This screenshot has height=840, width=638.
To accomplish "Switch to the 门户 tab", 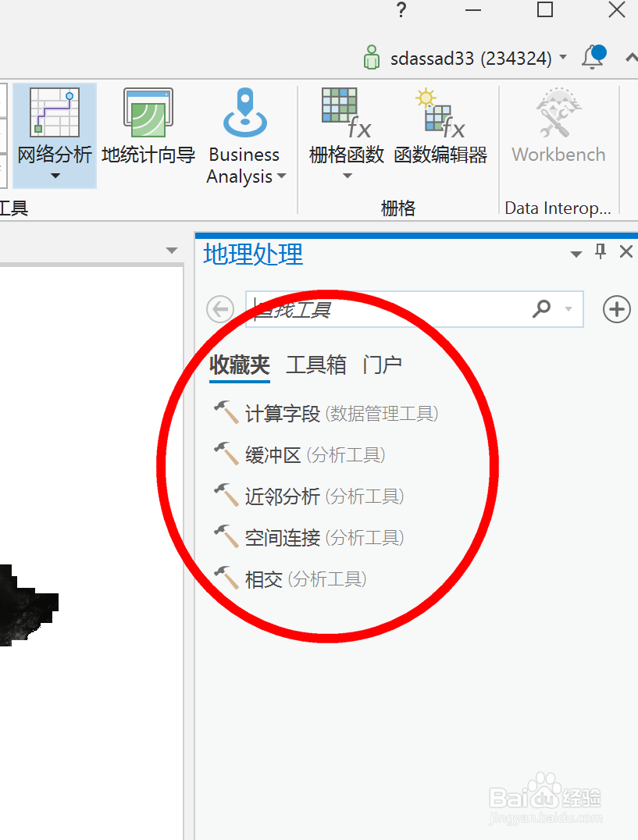I will click(x=382, y=365).
